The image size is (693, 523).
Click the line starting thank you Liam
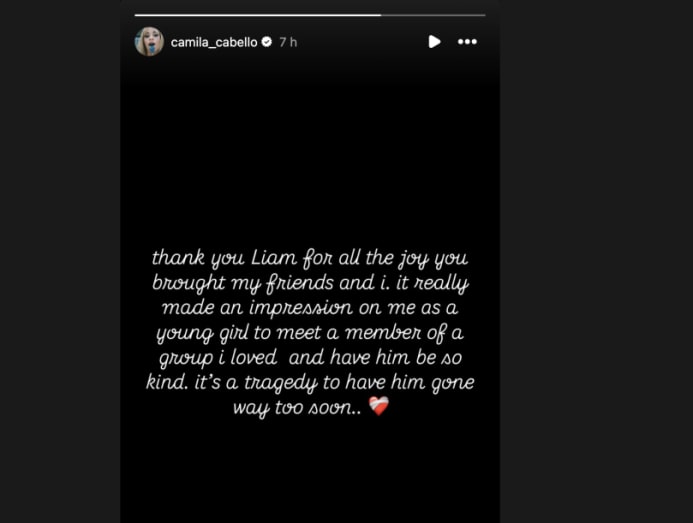pos(310,259)
